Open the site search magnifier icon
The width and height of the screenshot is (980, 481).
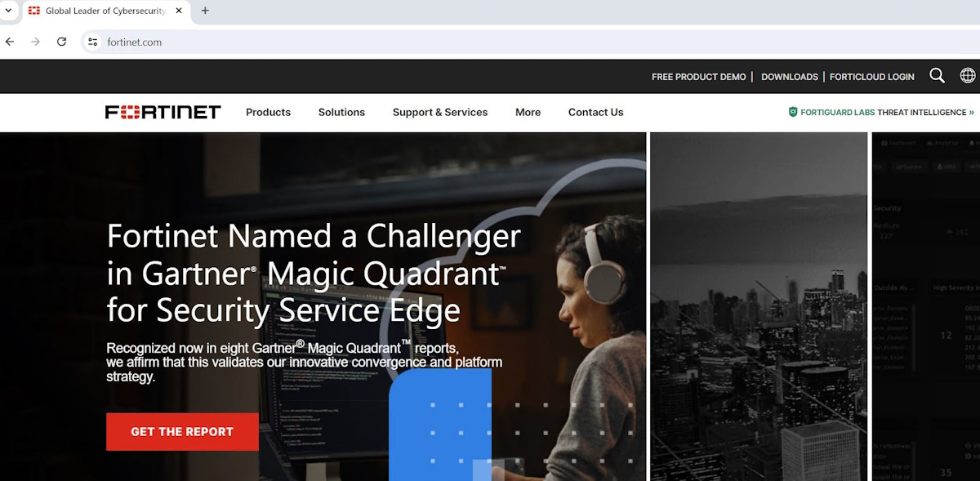tap(937, 76)
